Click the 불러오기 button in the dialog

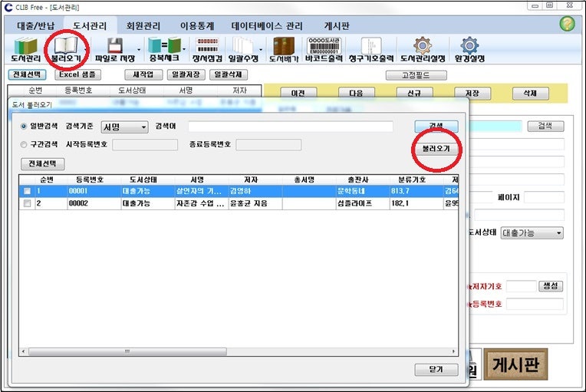[x=436, y=149]
